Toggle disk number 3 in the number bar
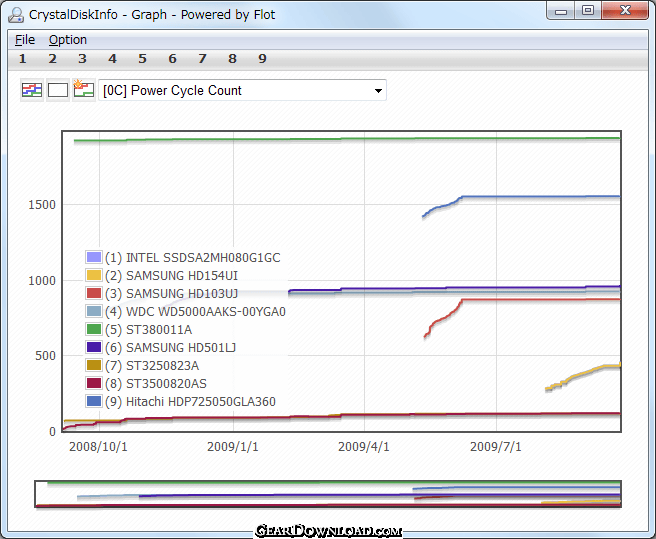Image resolution: width=656 pixels, height=539 pixels. click(82, 59)
